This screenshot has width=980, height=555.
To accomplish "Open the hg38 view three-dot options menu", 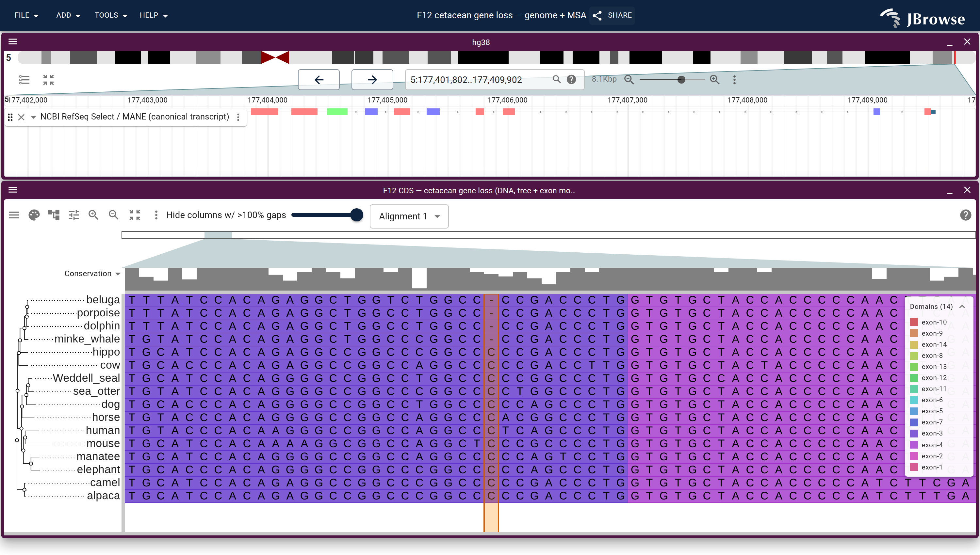I will coord(734,80).
